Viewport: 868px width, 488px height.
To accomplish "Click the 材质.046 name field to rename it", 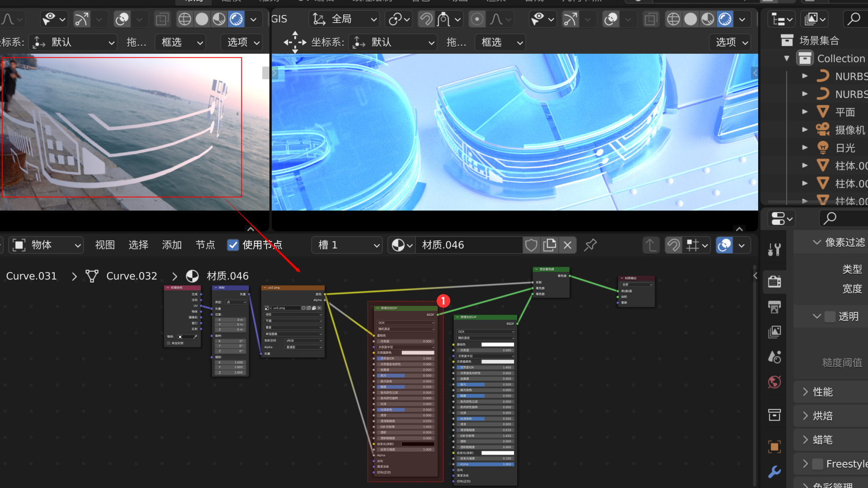I will coord(470,245).
